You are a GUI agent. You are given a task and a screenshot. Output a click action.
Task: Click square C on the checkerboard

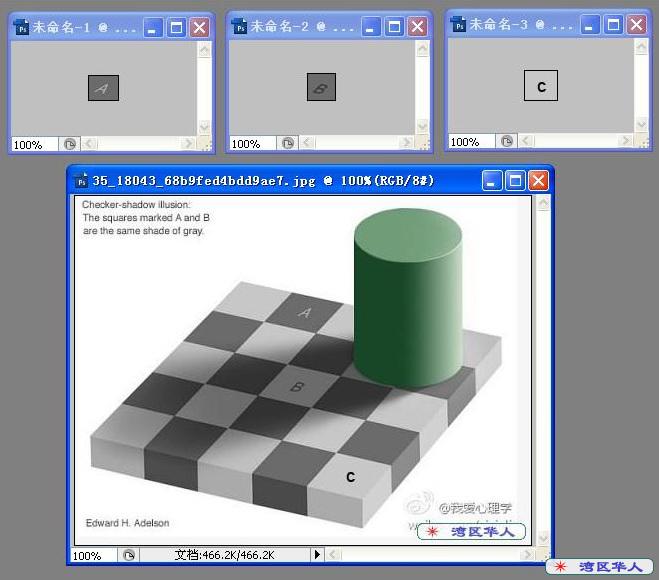pos(351,477)
